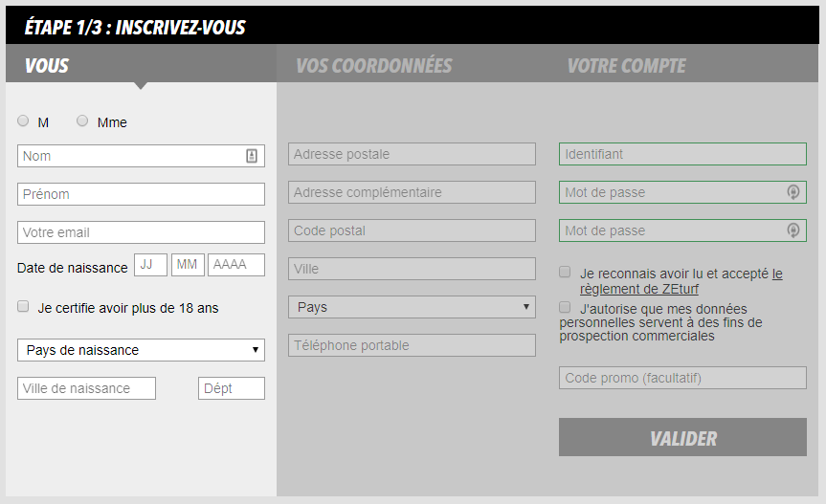Go to the VOS COORDONNÉES section header
Screen dimensions: 826x504
coord(373,66)
